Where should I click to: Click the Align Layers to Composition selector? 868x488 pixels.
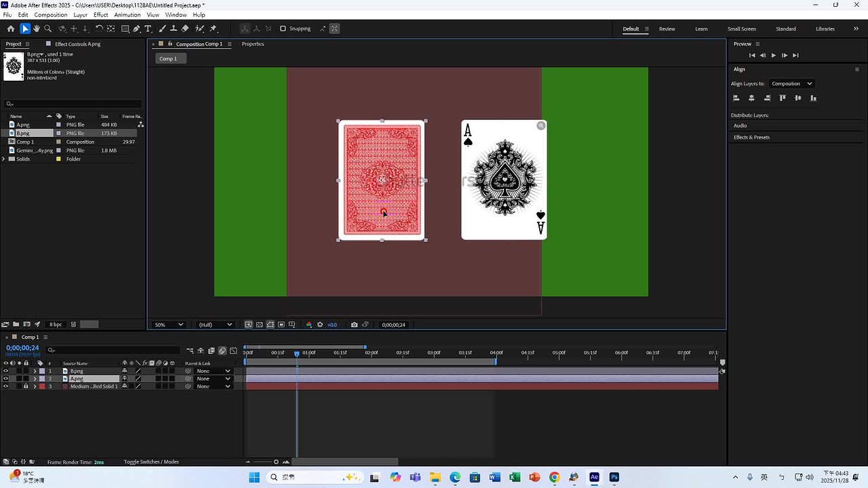791,83
